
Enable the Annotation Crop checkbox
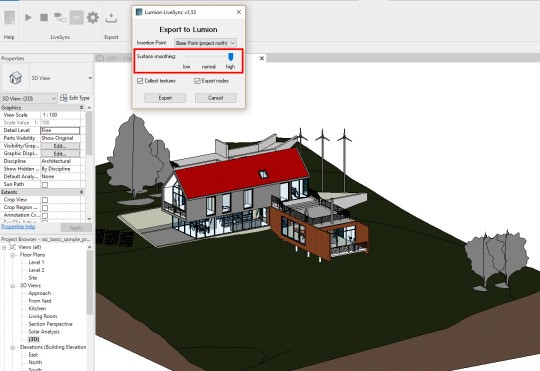[45, 216]
